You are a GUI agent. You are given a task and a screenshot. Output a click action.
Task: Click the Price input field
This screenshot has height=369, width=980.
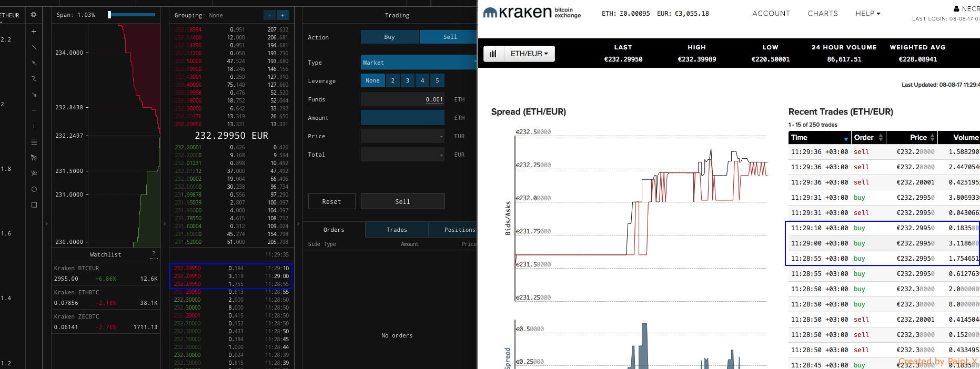point(402,136)
